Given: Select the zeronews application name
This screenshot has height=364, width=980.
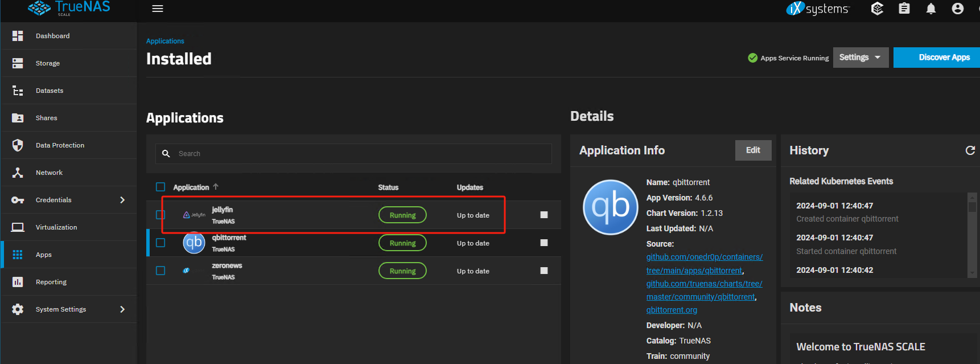Looking at the screenshot, I should (227, 265).
